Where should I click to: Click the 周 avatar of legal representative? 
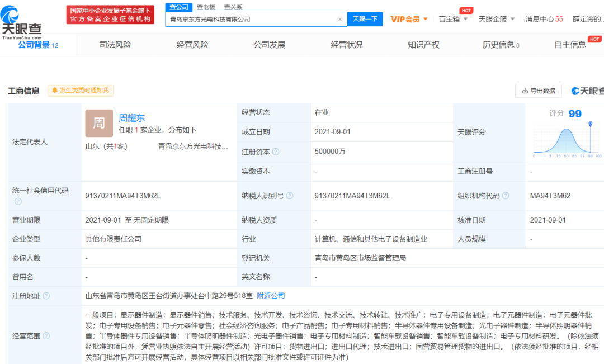(x=99, y=123)
